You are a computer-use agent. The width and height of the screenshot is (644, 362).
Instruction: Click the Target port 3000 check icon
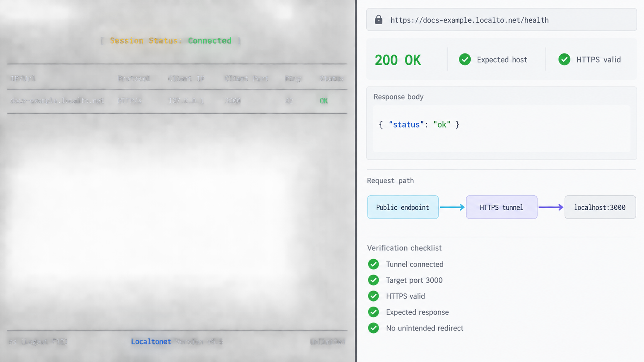373,280
